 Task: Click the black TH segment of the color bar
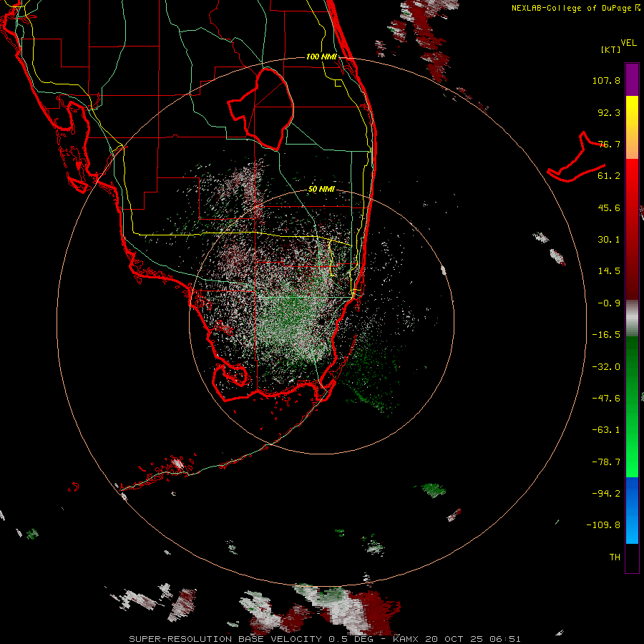(x=632, y=557)
